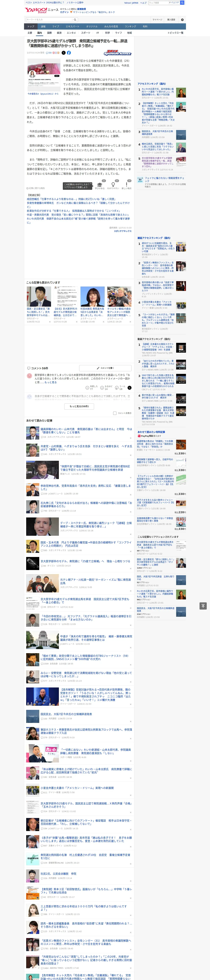Screen dimensions: 210x980
Task: Open access ranking item れいわ大石晃子氏
Action: [x=158, y=92]
